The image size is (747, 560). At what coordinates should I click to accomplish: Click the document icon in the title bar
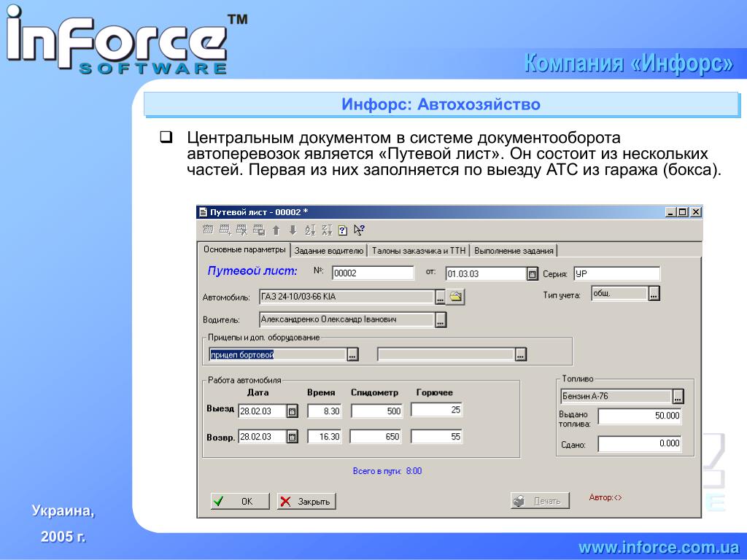203,212
